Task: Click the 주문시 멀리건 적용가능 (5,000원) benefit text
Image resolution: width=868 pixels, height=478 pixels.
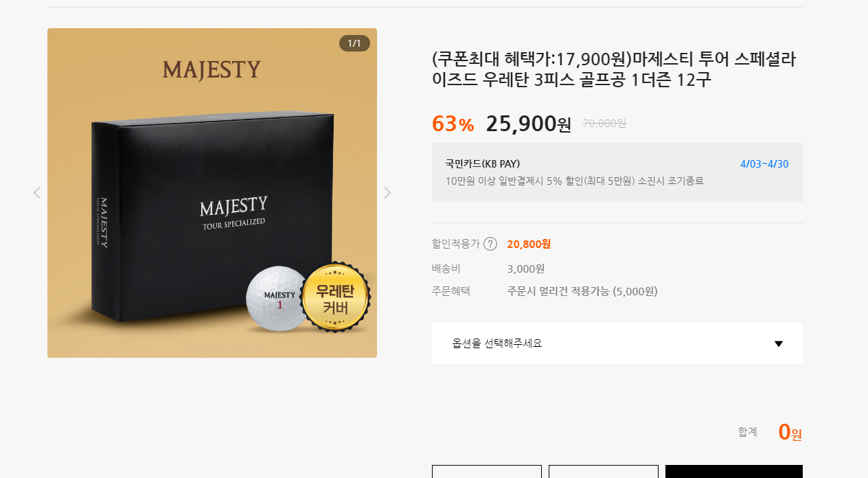Action: pos(582,291)
